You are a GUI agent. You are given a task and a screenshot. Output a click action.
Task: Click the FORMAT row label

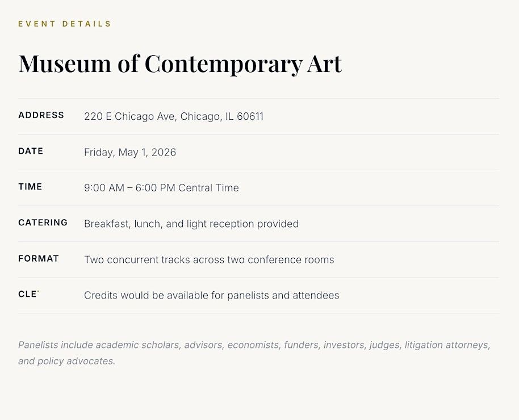click(x=39, y=258)
